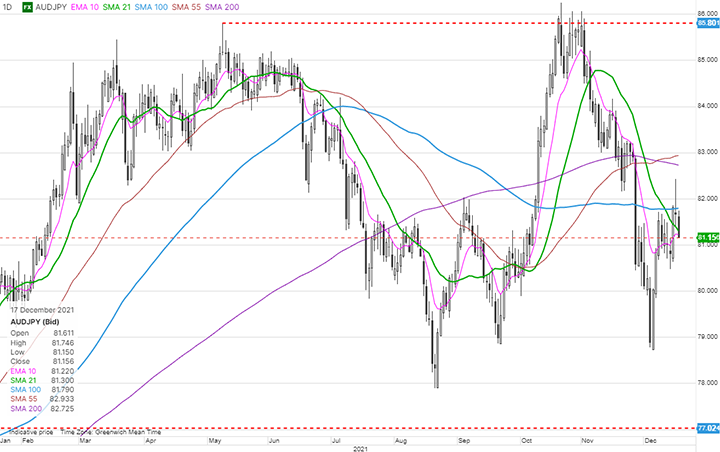
Task: Click the Dec label on time axis
Action: click(650, 441)
